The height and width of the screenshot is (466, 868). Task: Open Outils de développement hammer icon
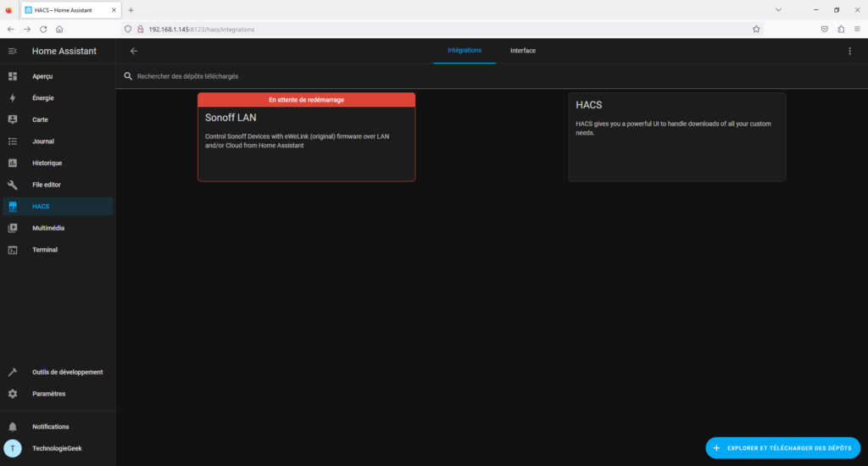[x=13, y=372]
